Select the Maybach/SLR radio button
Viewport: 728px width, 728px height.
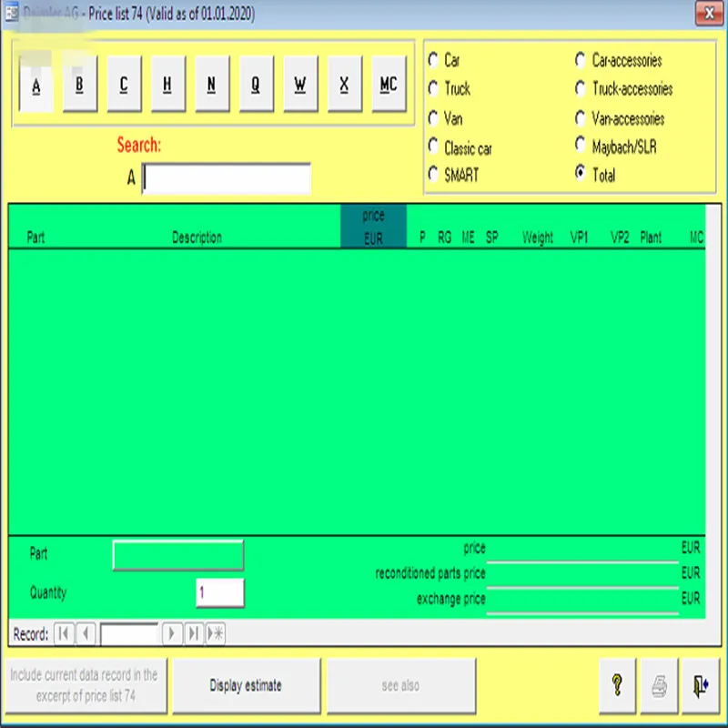point(581,145)
